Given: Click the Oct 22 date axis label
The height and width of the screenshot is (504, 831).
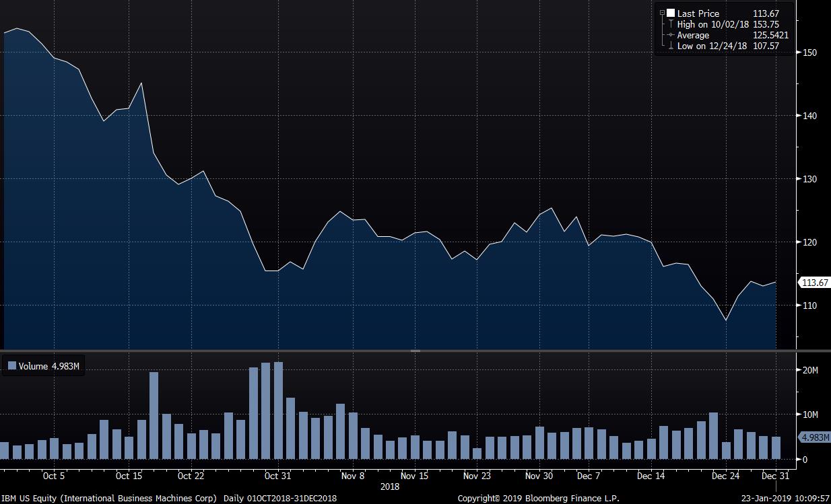Looking at the screenshot, I should point(191,476).
